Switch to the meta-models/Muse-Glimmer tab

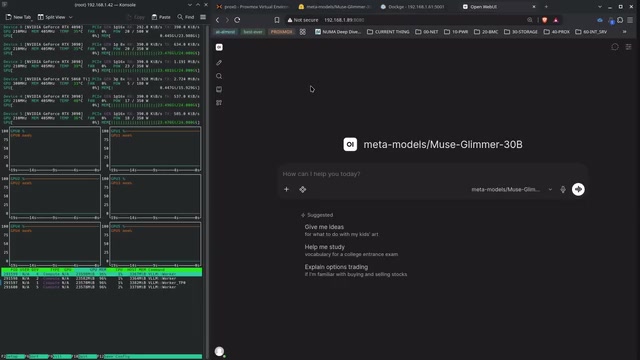point(335,7)
